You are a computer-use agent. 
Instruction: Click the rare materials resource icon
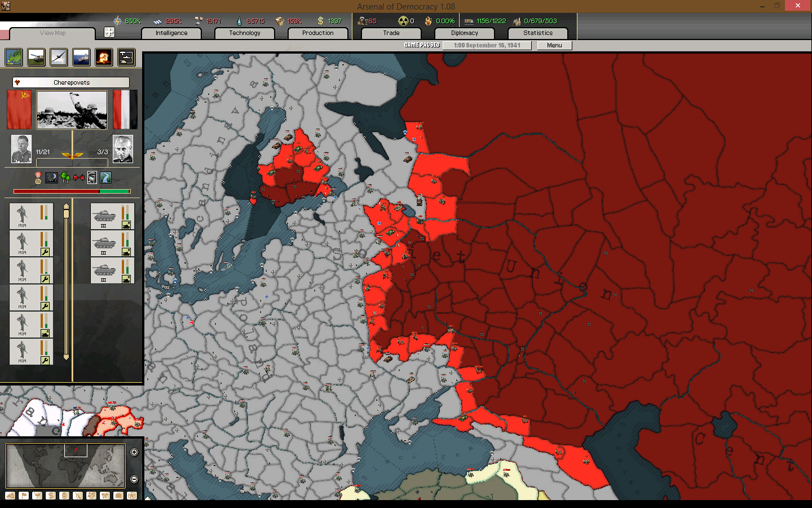pos(198,21)
